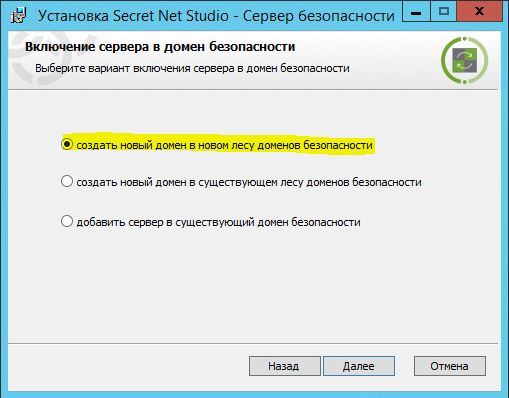The width and height of the screenshot is (509, 398).
Task: Choose radio 'добавить сервер в существующий домен безопасности'
Action: [x=67, y=221]
